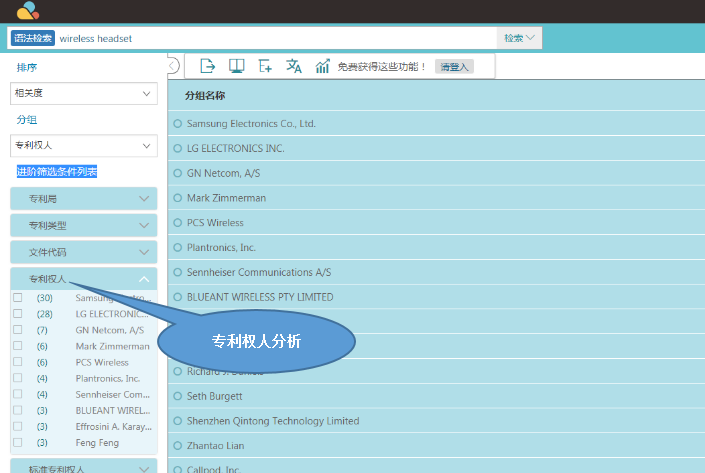Select BLUEANT WIRELESS PTY LIMITED radio
The image size is (705, 473).
pos(178,297)
